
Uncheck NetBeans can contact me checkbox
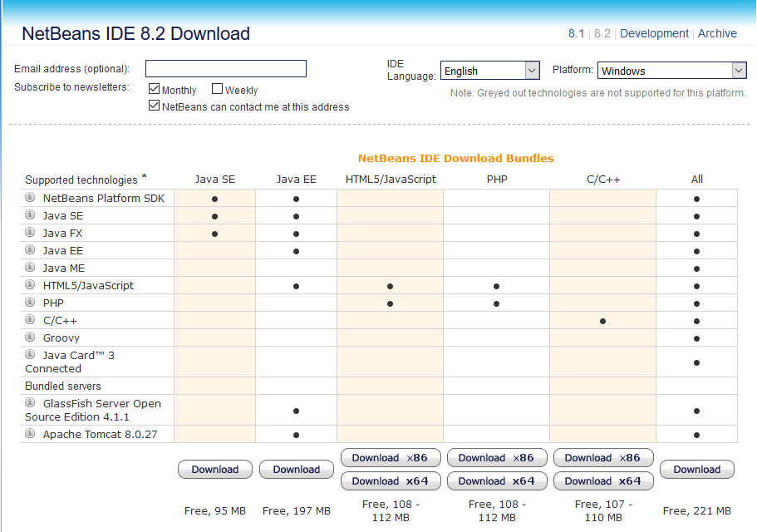[x=154, y=106]
